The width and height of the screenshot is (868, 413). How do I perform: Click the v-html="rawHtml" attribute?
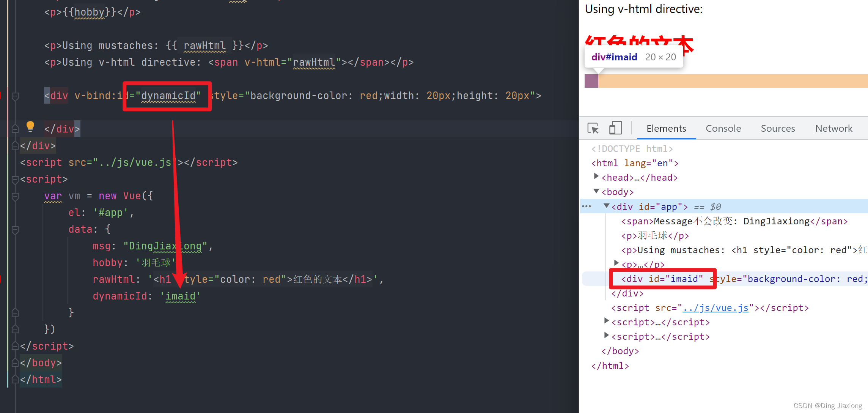[293, 62]
